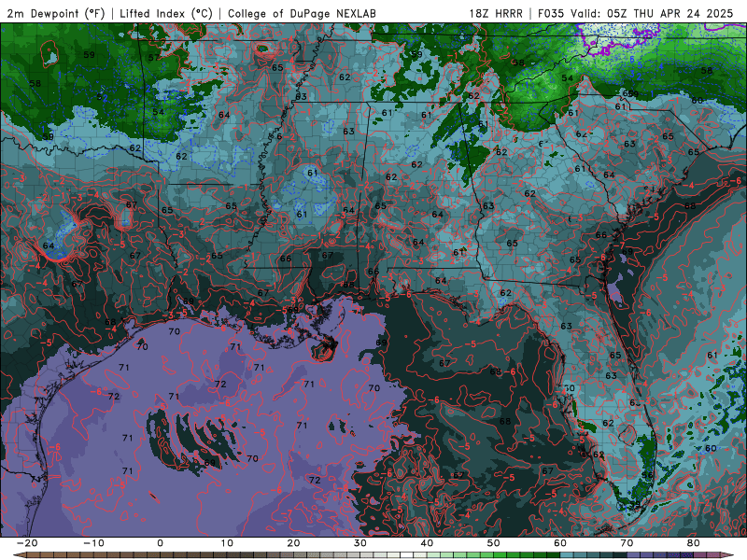Click the "College of DuPage NEXLAB" text
Screen dimensions: 747x560
(302, 13)
